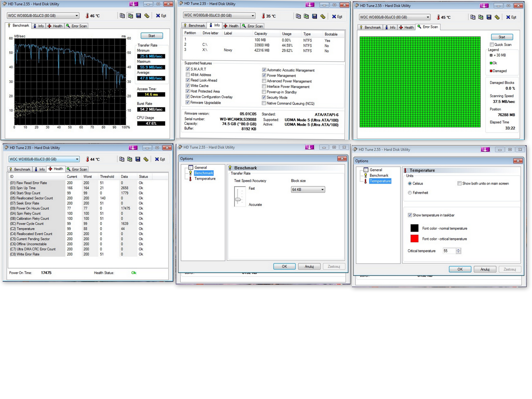Viewport: 532px width, 399px height.
Task: Click purple arrow icon in Health window titlebar
Action: (x=133, y=147)
